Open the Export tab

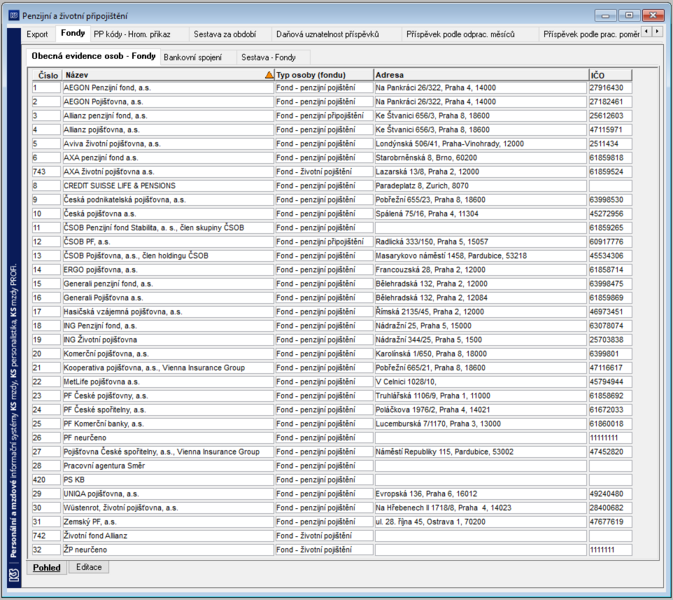click(x=37, y=34)
